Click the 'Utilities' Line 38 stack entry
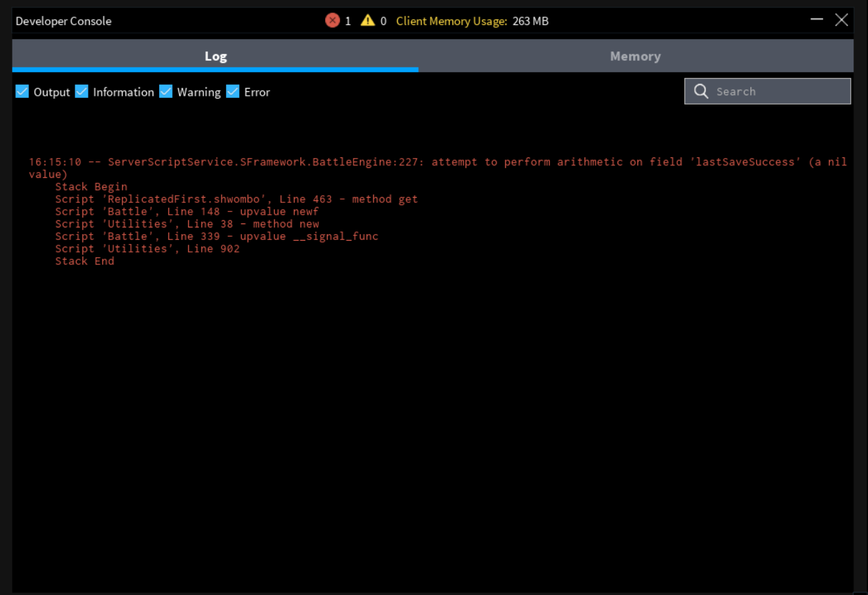 click(x=187, y=224)
